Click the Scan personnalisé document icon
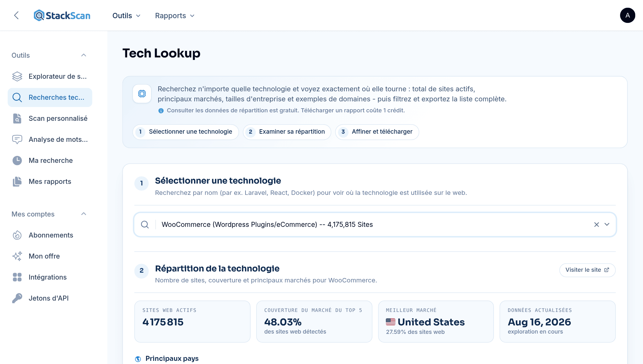Image resolution: width=643 pixels, height=364 pixels. (17, 118)
